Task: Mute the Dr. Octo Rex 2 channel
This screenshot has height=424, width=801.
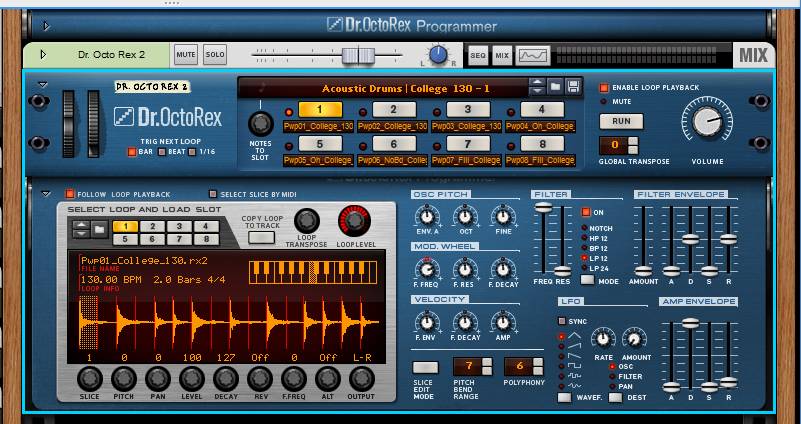Action: click(185, 55)
